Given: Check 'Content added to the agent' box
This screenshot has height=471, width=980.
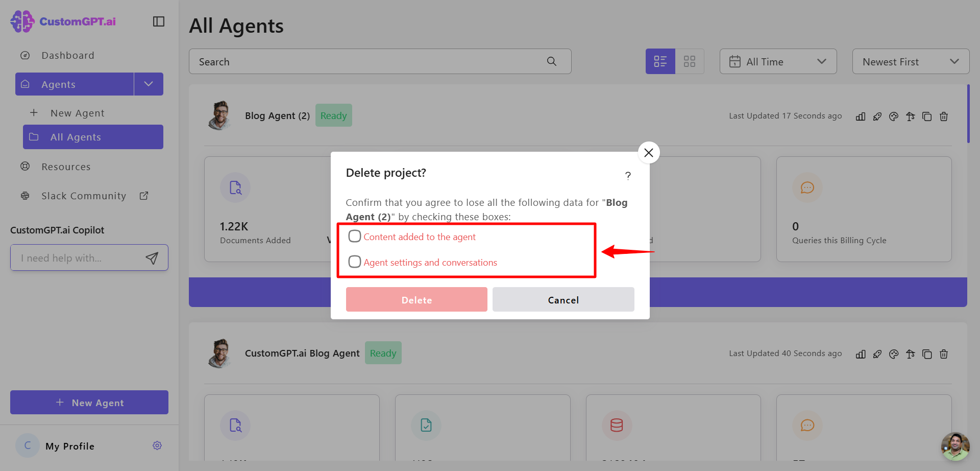Looking at the screenshot, I should click(x=355, y=236).
